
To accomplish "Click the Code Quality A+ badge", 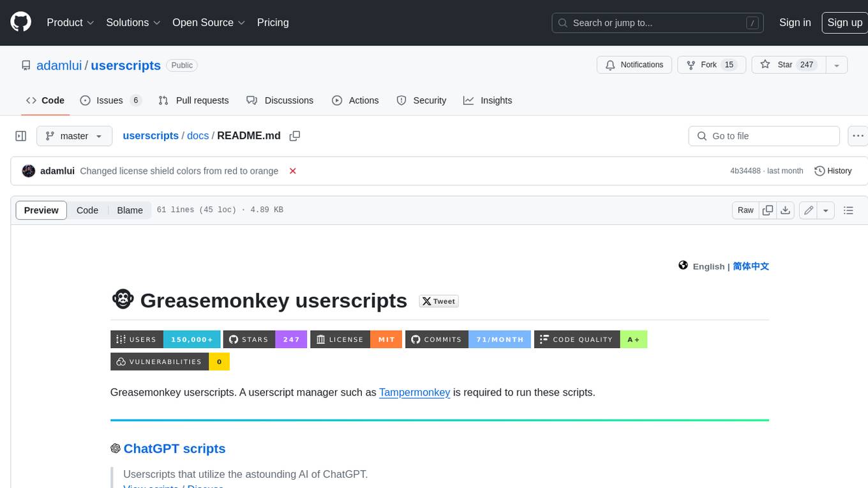I will coord(590,339).
